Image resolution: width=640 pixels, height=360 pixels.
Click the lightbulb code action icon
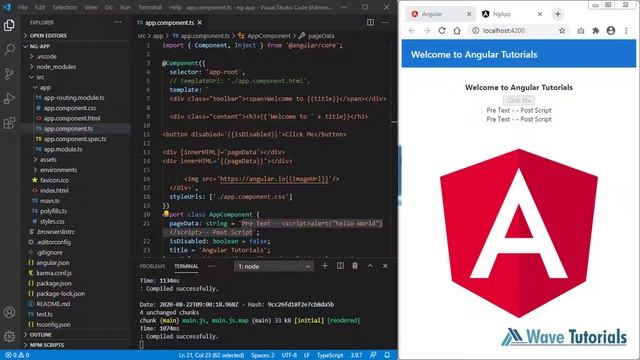tap(166, 213)
